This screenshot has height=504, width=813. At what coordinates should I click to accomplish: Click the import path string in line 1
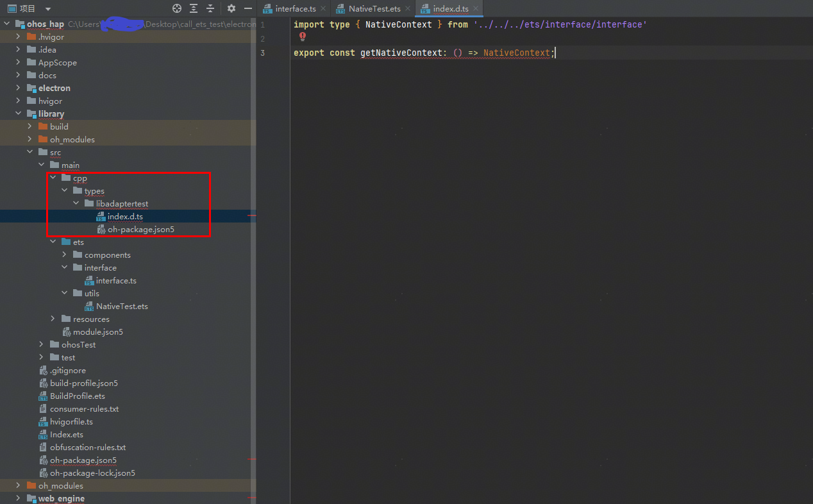[560, 24]
